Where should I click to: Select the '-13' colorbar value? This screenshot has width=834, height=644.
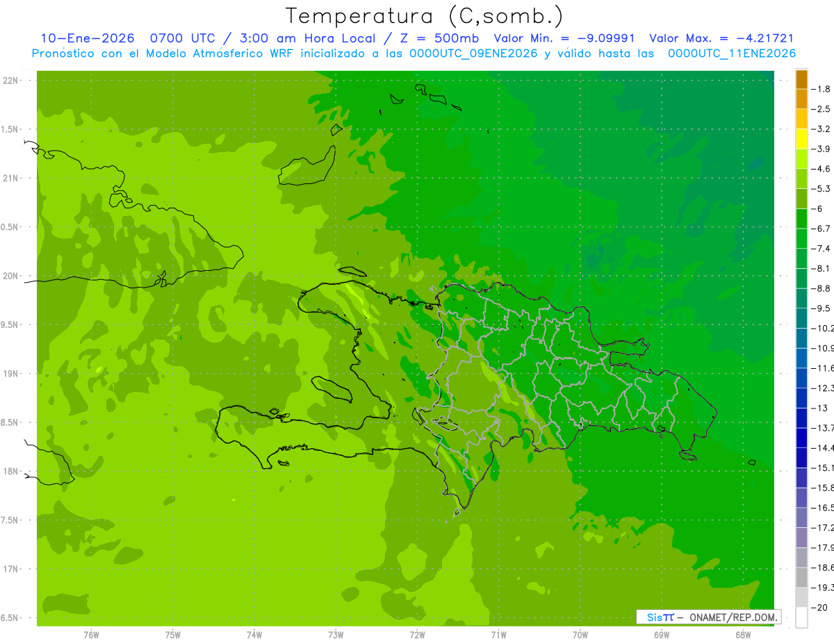tap(819, 408)
